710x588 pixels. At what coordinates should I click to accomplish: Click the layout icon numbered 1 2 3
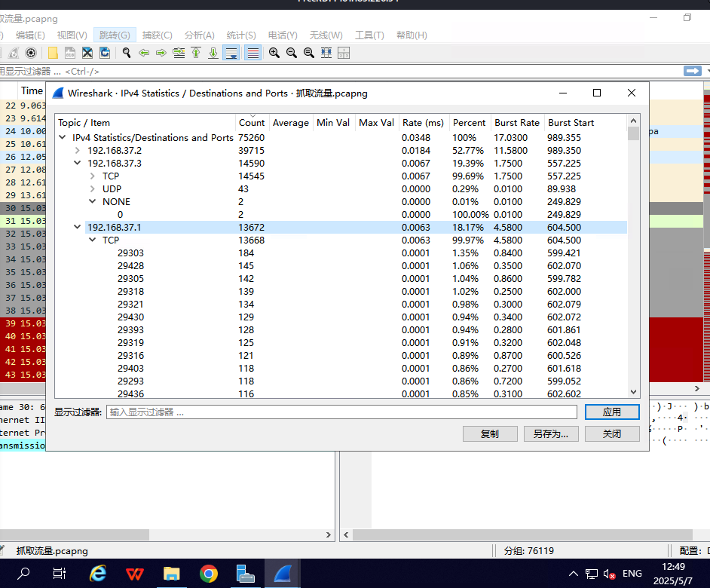[344, 53]
